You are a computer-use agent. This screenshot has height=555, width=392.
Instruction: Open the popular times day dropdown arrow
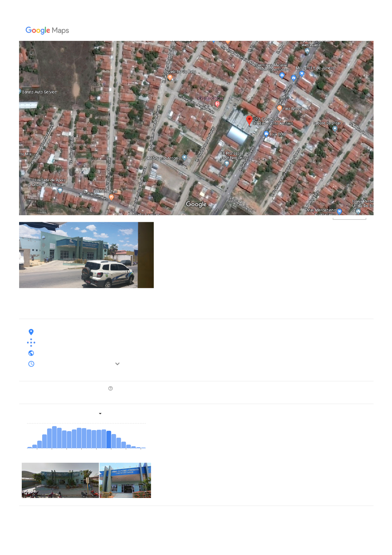[x=100, y=414]
